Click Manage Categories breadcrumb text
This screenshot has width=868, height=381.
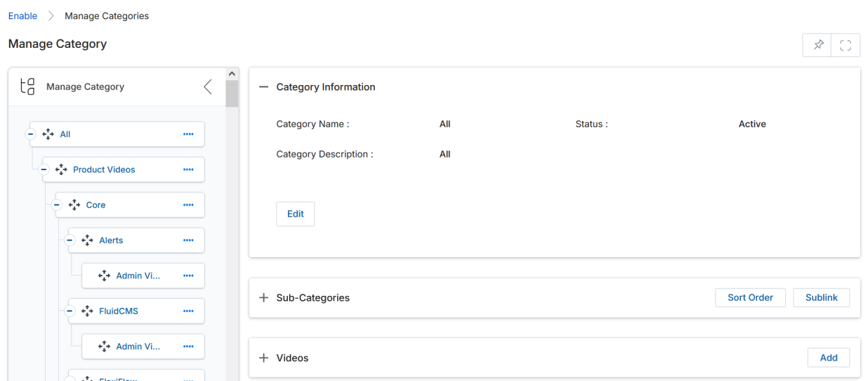[x=107, y=16]
